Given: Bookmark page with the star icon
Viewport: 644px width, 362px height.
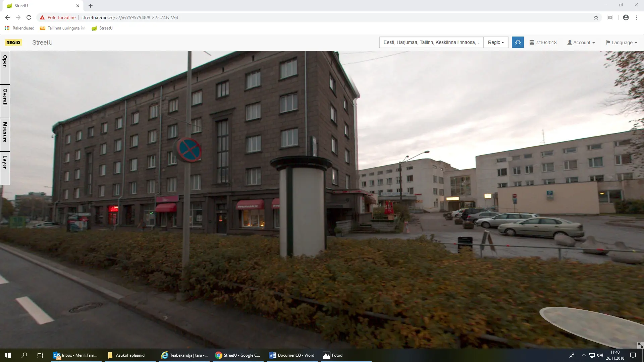Looking at the screenshot, I should [x=596, y=17].
